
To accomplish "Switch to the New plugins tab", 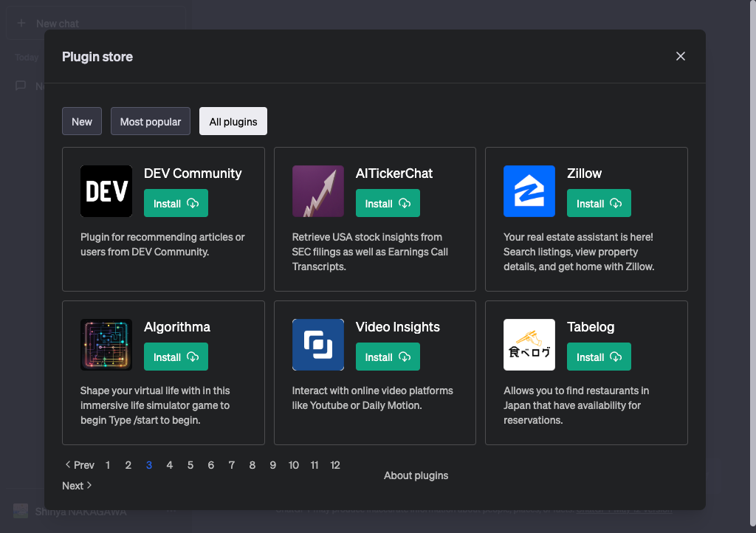I will pos(82,122).
